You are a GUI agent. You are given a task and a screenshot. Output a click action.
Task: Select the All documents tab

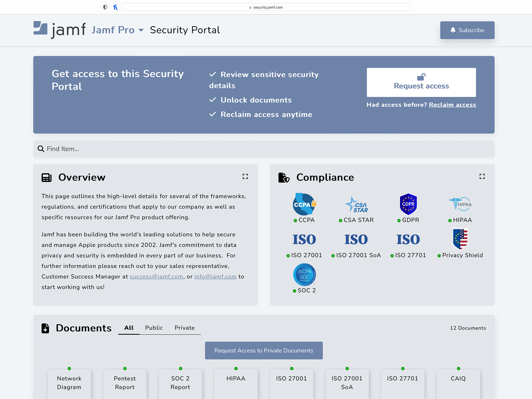tap(129, 328)
